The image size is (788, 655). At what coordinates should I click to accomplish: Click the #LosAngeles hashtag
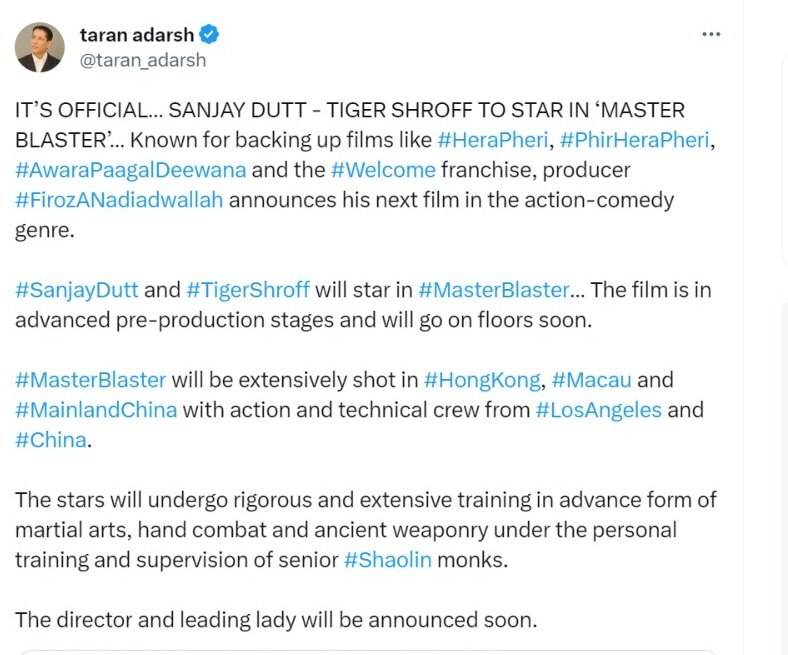[x=598, y=410]
